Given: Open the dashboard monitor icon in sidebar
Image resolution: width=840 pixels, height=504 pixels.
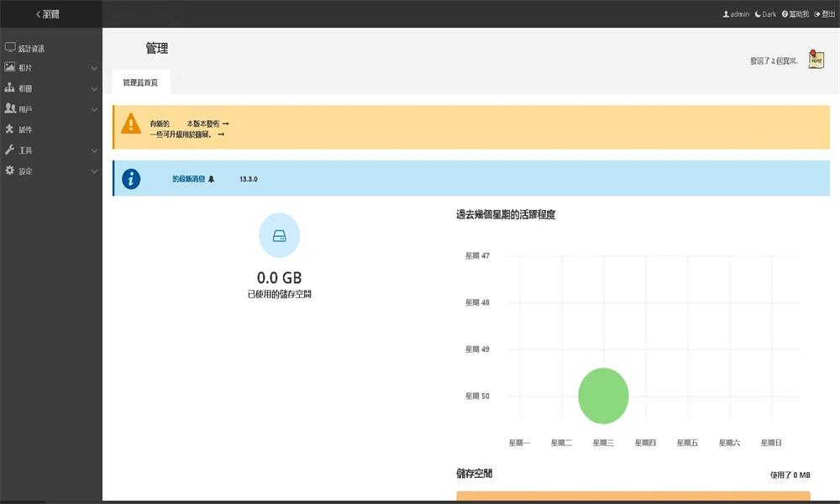Looking at the screenshot, I should (9, 47).
